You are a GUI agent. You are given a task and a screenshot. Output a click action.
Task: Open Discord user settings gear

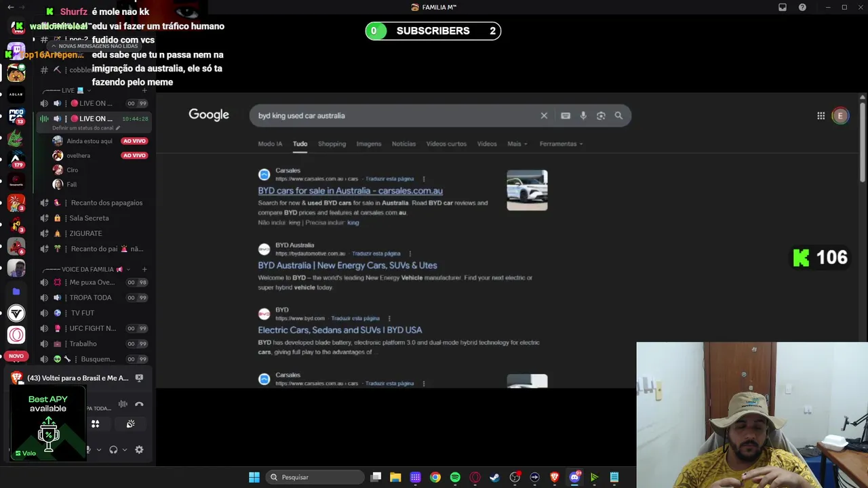(x=139, y=449)
